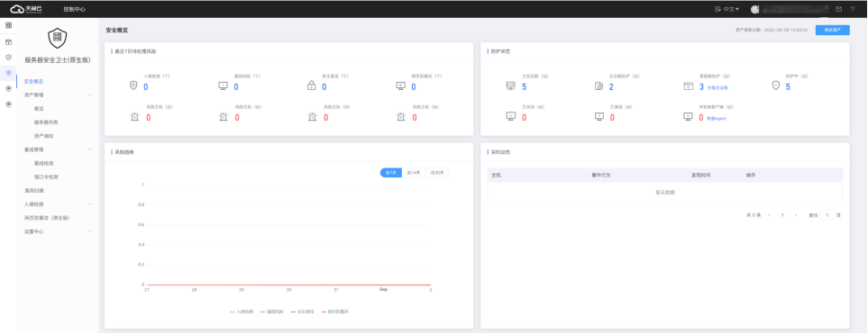Viewport: 868px width, 334px height.
Task: Click the large server shield product logo
Action: click(58, 38)
